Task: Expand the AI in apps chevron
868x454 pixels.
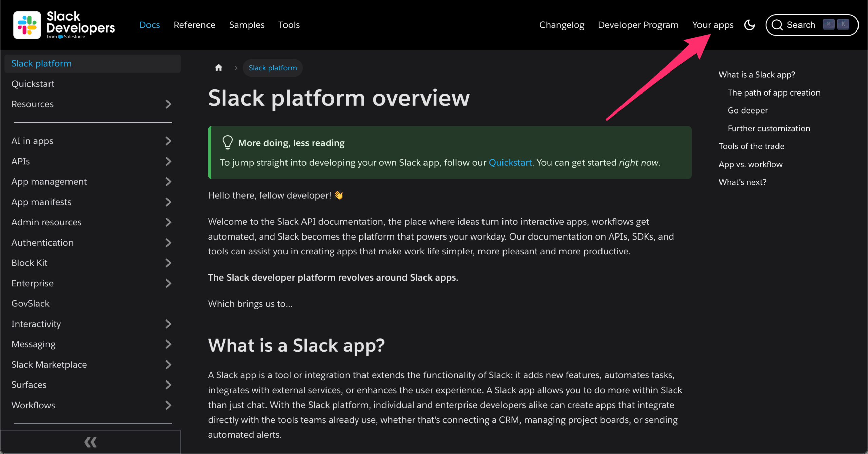Action: pos(168,141)
